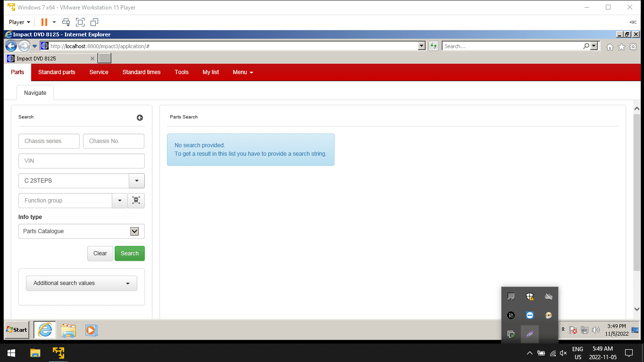Screen dimensions: 644x362
Task: Send Ctrl+Alt+Del to the virtual machine
Action: pyautogui.click(x=66, y=22)
